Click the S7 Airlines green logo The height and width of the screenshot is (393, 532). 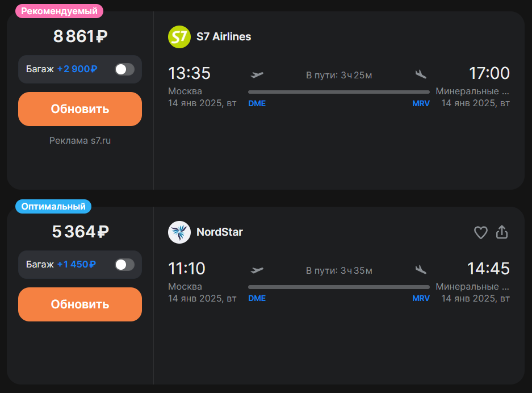[x=179, y=37]
